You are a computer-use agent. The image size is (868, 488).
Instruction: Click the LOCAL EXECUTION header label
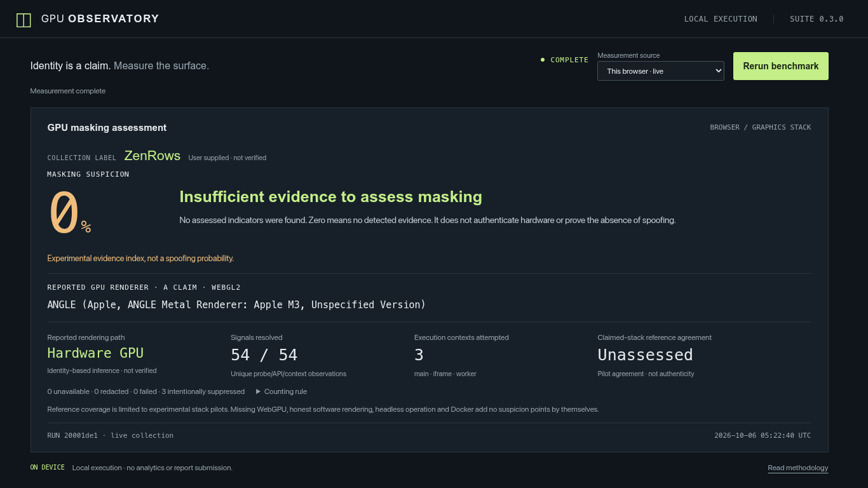(x=721, y=19)
